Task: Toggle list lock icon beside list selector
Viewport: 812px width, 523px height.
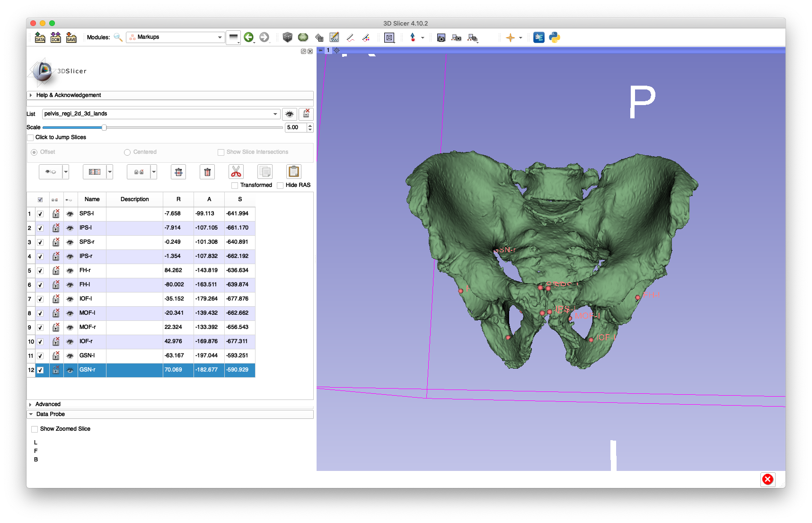Action: point(306,114)
